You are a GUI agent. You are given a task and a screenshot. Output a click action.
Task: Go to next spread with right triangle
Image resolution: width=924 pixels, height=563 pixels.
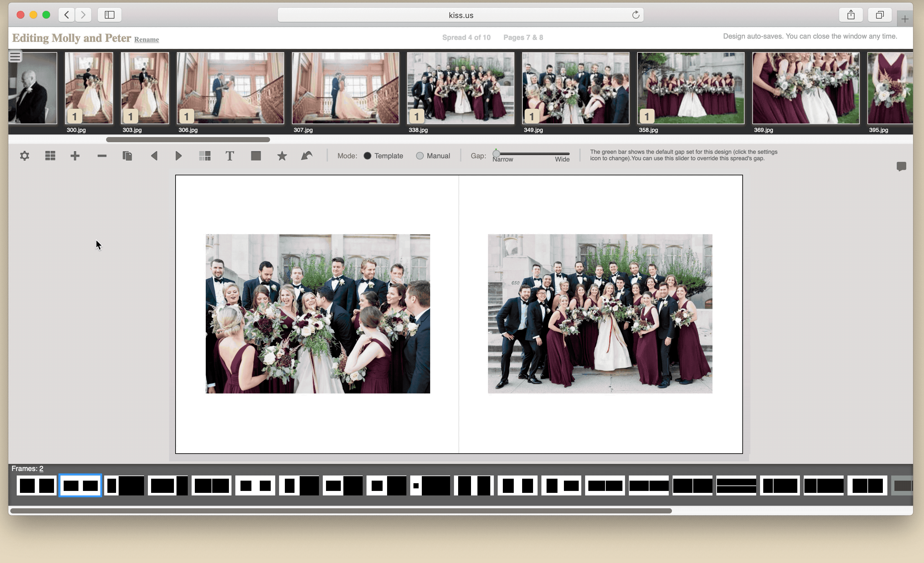[178, 156]
